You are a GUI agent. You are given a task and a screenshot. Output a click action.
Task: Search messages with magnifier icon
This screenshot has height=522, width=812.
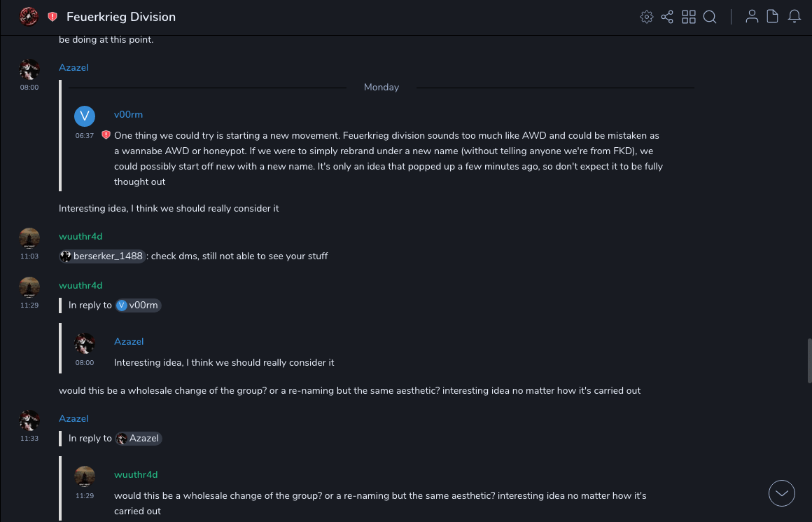tap(710, 17)
